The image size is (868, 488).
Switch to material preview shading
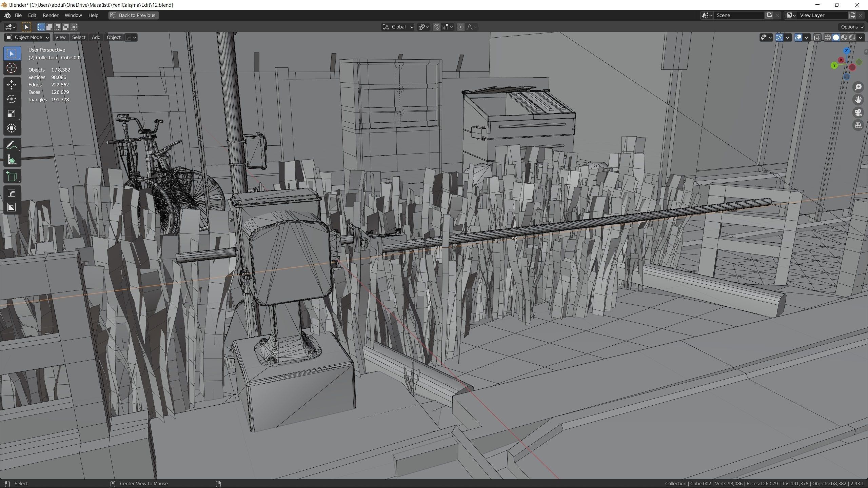point(844,37)
